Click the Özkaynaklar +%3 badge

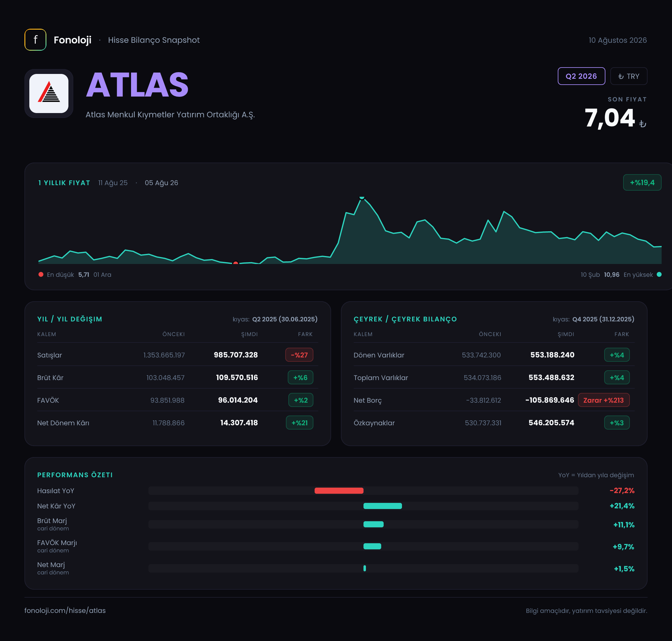click(617, 423)
